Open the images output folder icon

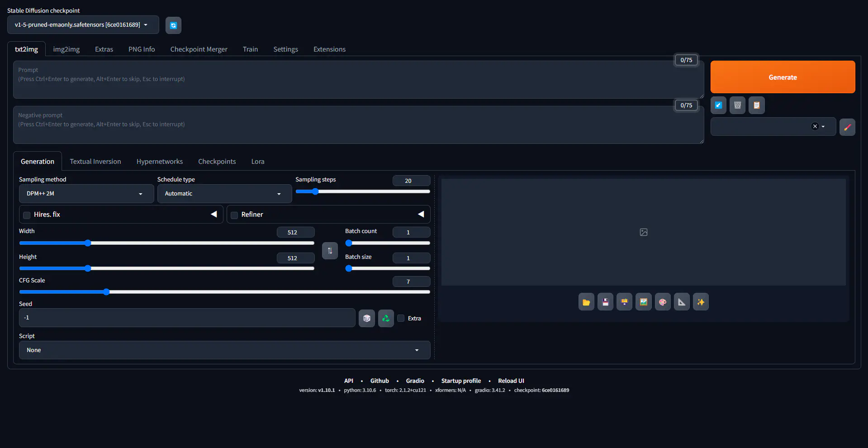(x=586, y=302)
